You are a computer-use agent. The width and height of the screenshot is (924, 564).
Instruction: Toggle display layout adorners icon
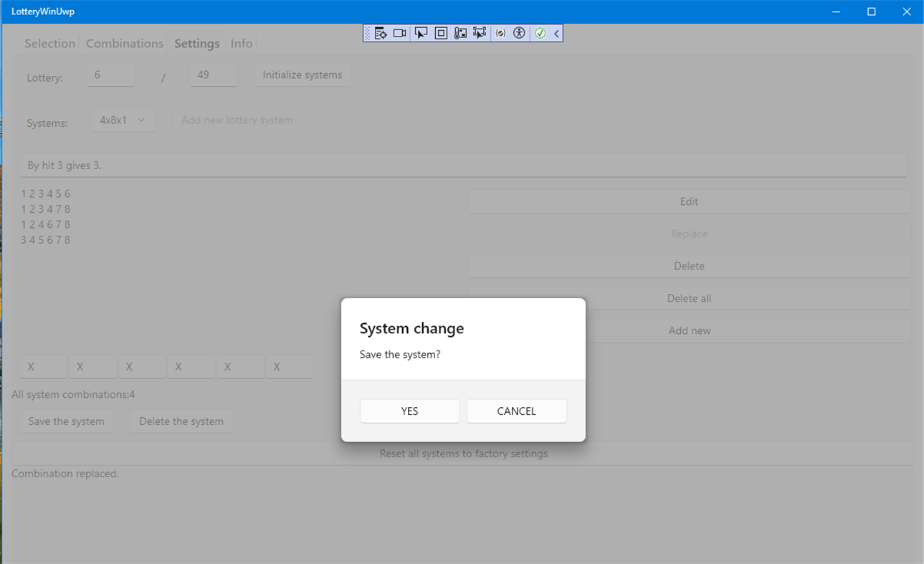pyautogui.click(x=440, y=32)
